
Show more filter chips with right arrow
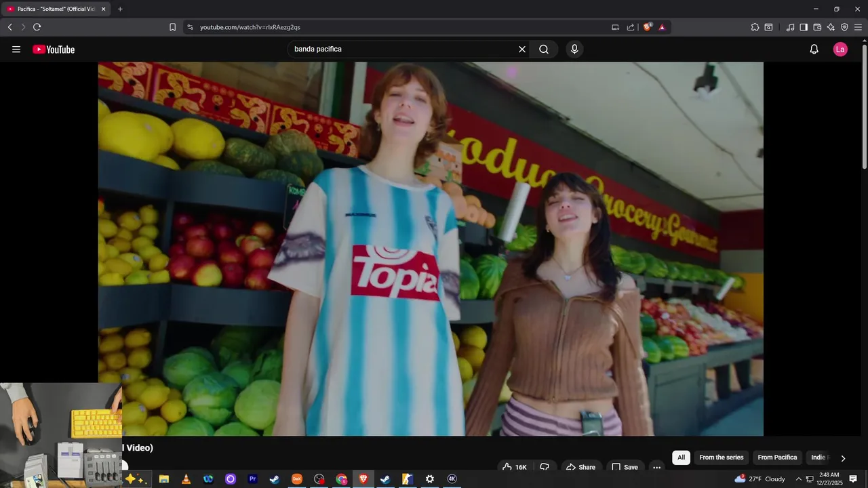point(843,458)
